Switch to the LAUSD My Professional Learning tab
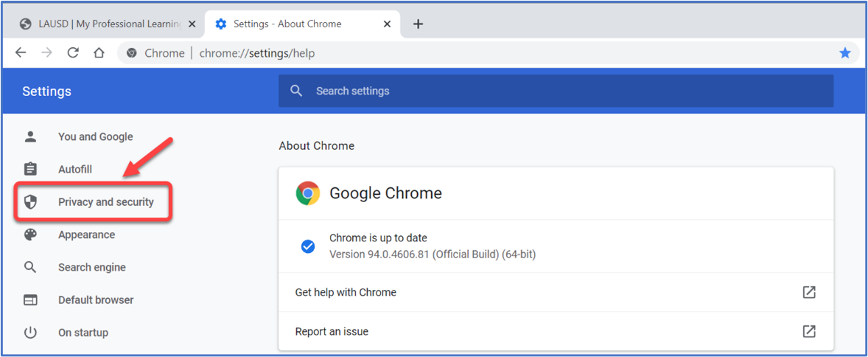The width and height of the screenshot is (868, 357). click(108, 24)
